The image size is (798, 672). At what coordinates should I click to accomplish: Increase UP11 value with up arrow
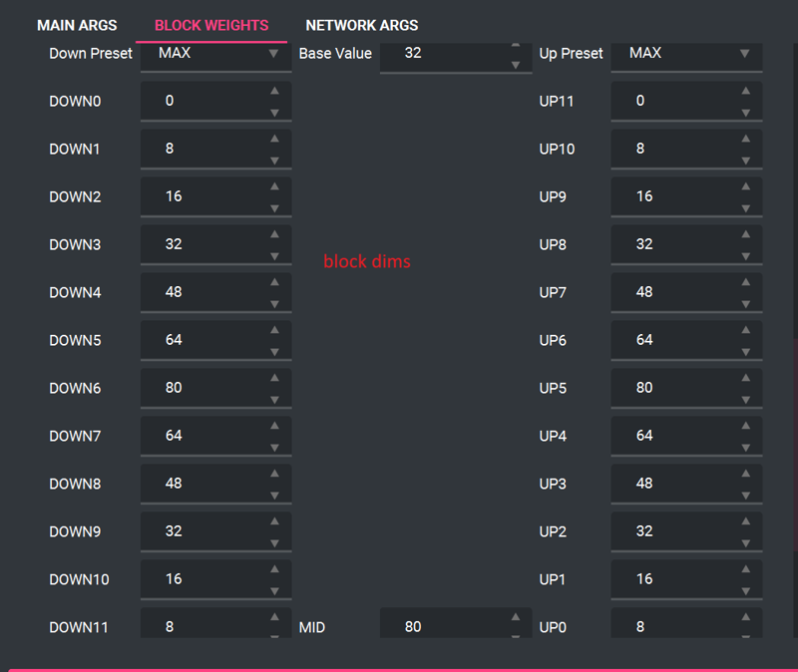tap(745, 91)
